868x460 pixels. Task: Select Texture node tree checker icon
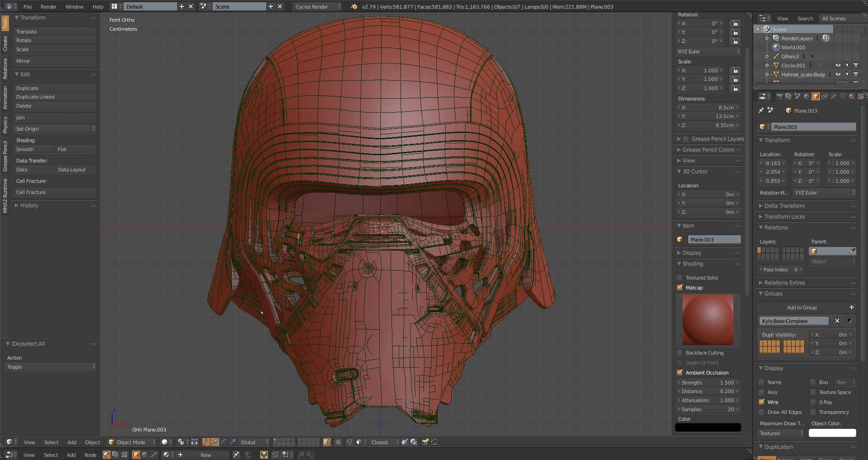click(x=124, y=455)
